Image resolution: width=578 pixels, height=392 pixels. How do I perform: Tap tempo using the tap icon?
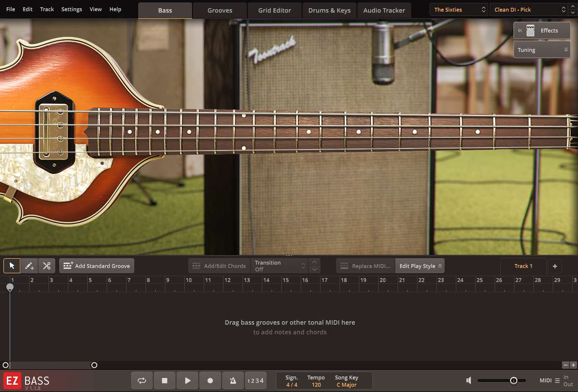click(233, 380)
